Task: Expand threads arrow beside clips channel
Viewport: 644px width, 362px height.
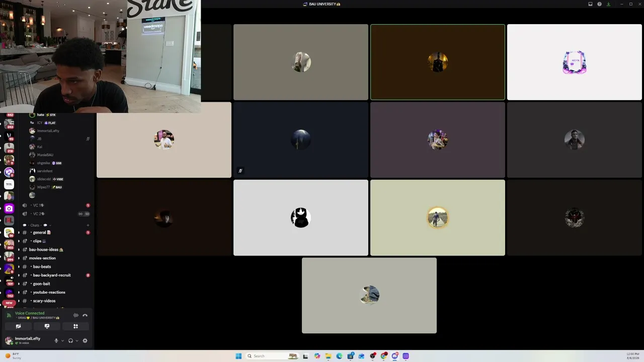Action: 19,241
